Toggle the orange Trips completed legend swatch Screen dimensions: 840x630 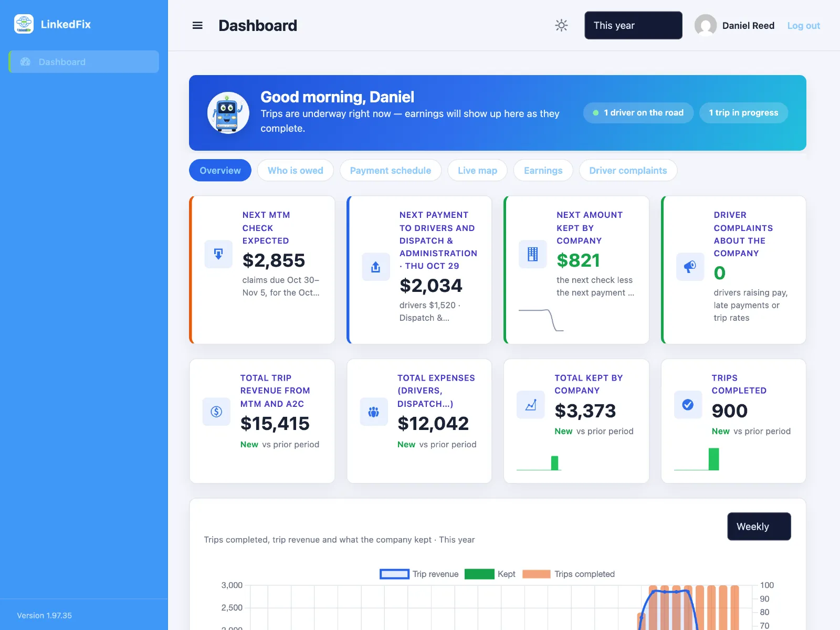click(x=536, y=574)
